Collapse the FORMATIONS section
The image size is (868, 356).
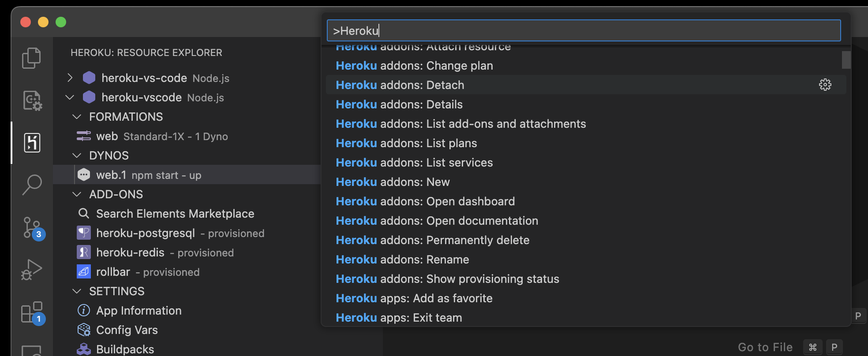click(x=77, y=117)
